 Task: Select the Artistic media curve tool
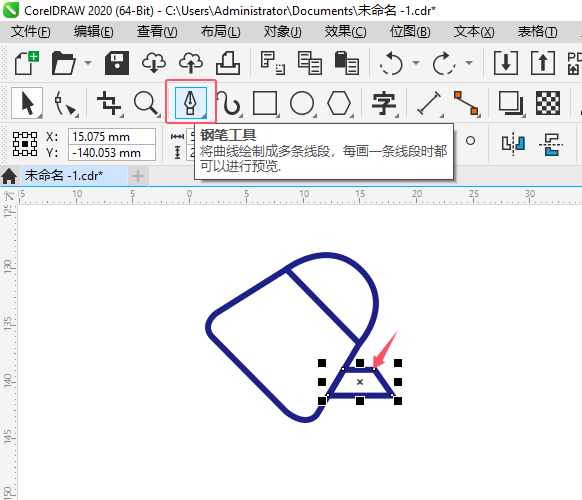(229, 103)
